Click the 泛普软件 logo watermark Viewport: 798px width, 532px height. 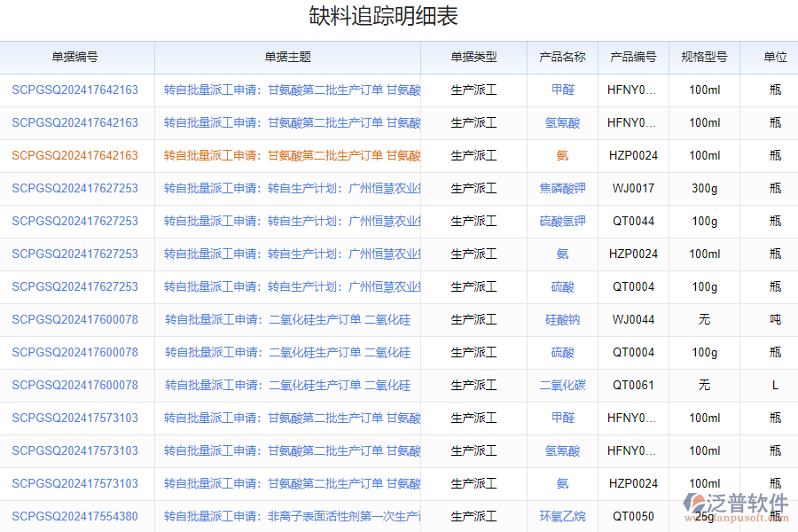coord(735,501)
